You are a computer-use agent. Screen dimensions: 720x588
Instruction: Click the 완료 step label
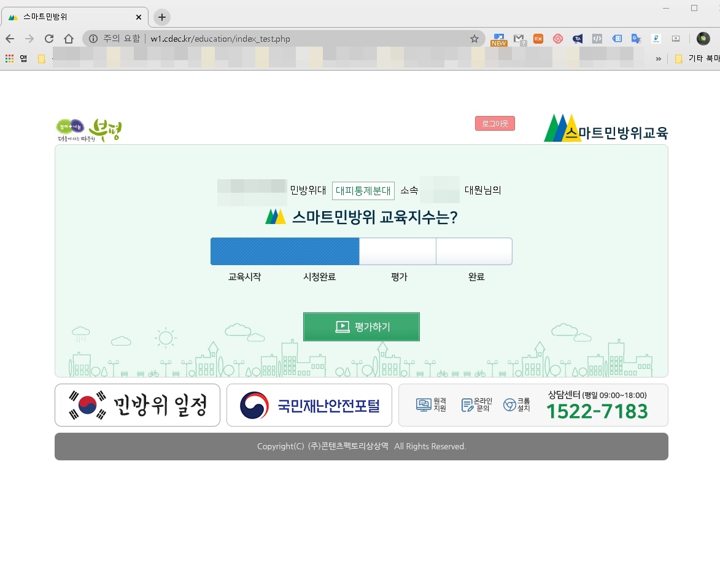(476, 277)
